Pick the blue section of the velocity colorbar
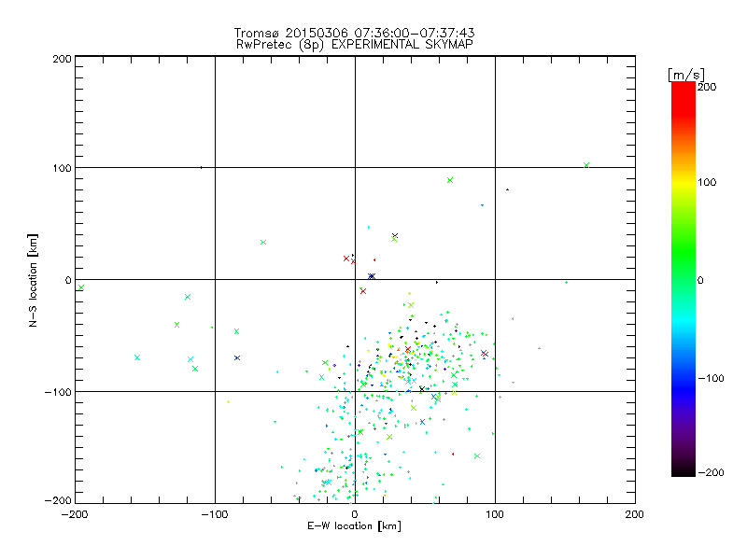Viewport: 747px width, 560px height. point(684,388)
